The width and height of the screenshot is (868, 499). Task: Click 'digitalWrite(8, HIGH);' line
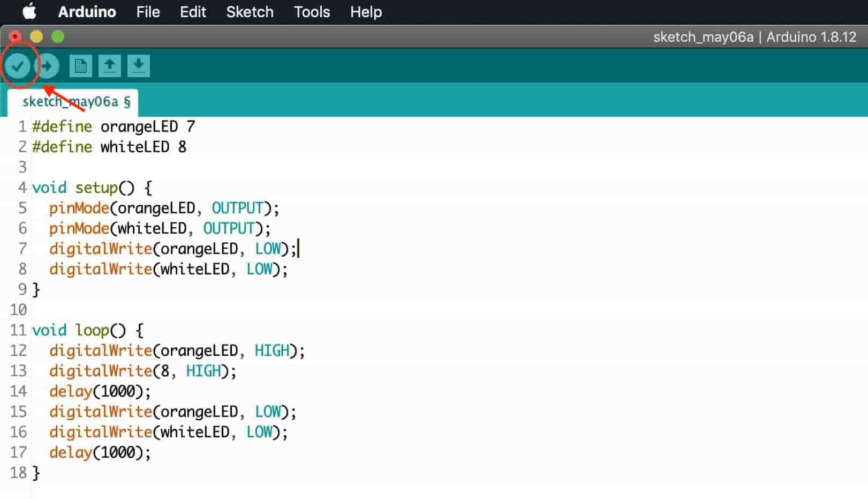click(143, 371)
